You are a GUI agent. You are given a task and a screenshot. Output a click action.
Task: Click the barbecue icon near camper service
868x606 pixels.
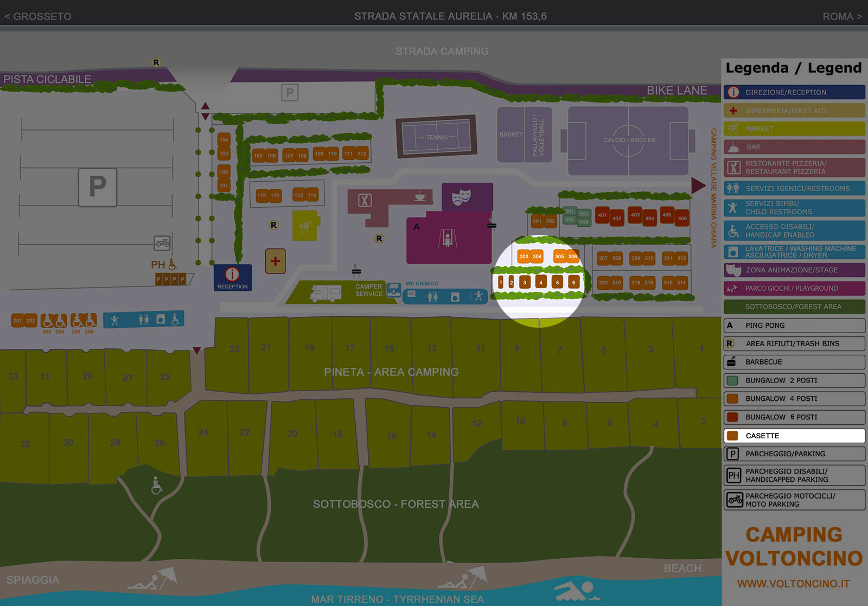(x=356, y=270)
